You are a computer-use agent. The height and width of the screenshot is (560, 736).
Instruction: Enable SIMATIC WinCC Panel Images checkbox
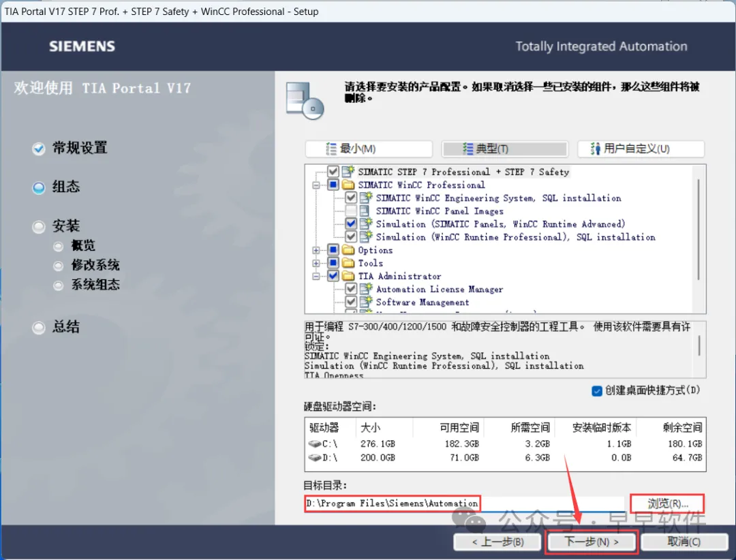pos(351,211)
